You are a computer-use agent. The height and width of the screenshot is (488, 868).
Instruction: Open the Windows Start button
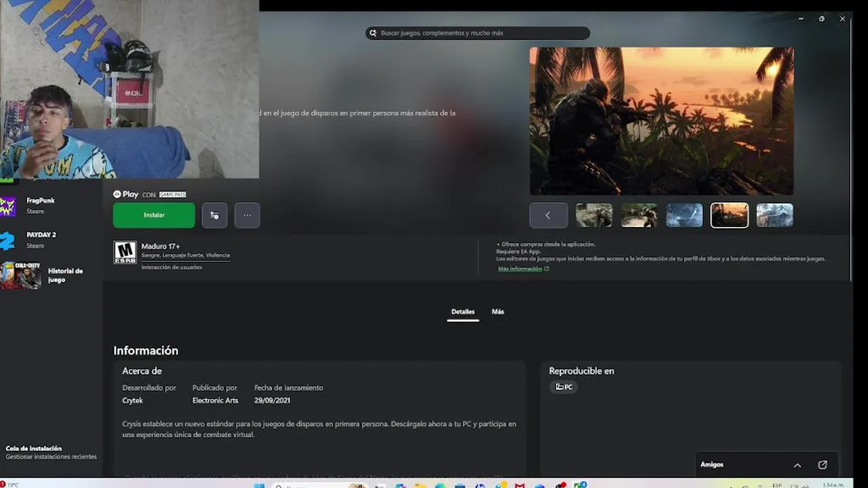click(x=259, y=485)
